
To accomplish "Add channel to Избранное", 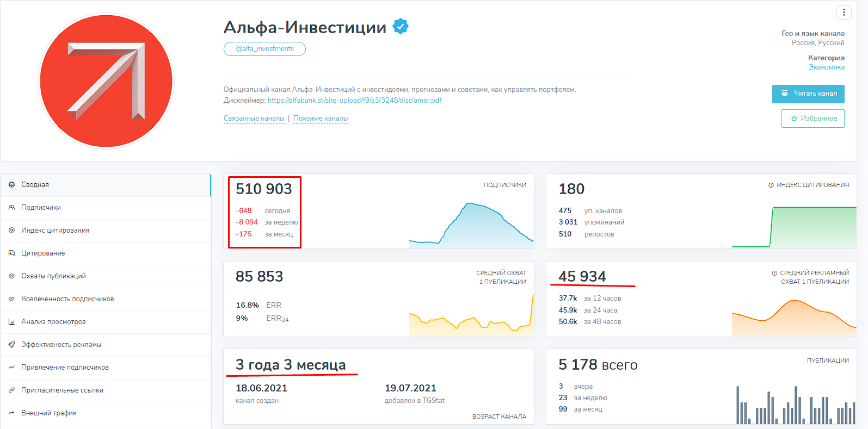I will (x=813, y=119).
